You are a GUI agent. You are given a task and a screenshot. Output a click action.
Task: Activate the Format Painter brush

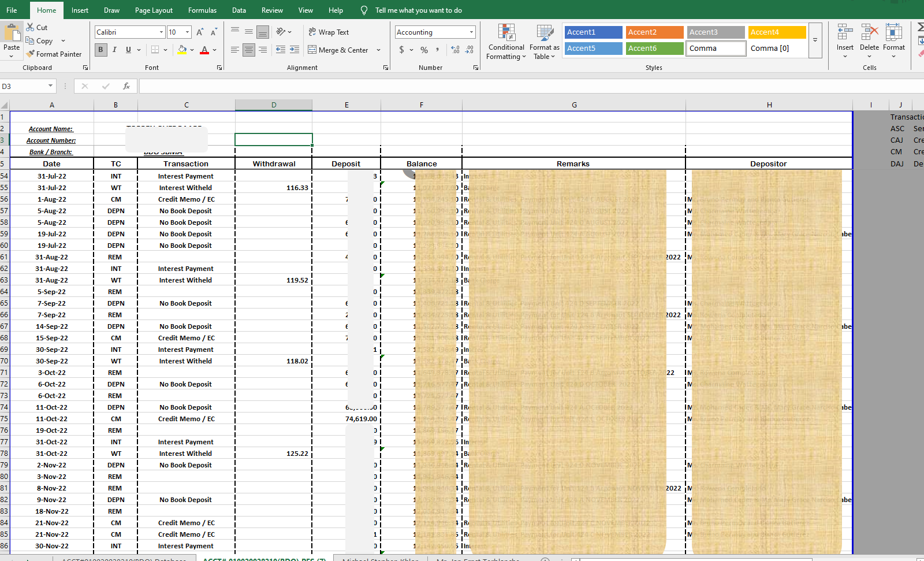tap(30, 54)
